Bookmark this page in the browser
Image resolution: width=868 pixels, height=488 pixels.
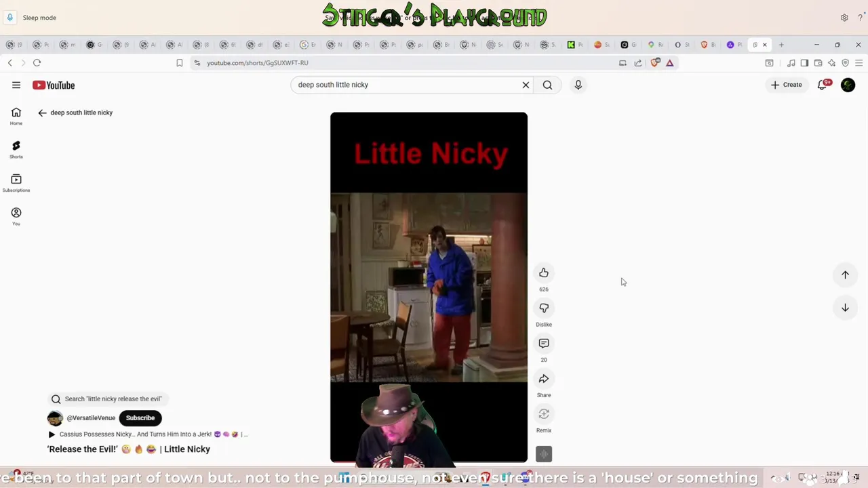[179, 63]
